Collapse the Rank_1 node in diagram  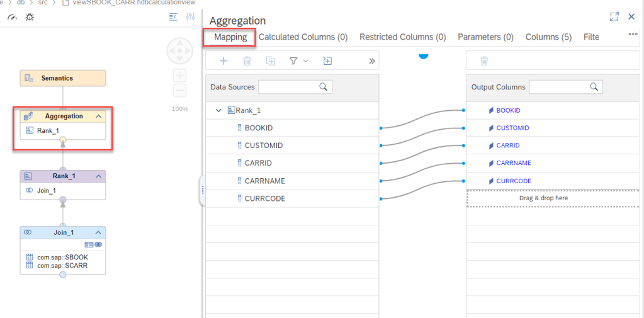(98, 176)
